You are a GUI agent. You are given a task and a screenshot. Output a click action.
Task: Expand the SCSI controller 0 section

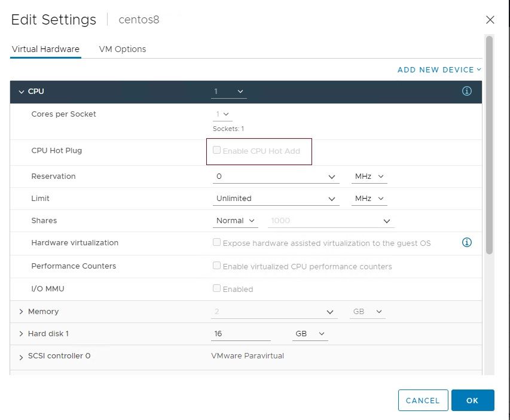click(22, 355)
